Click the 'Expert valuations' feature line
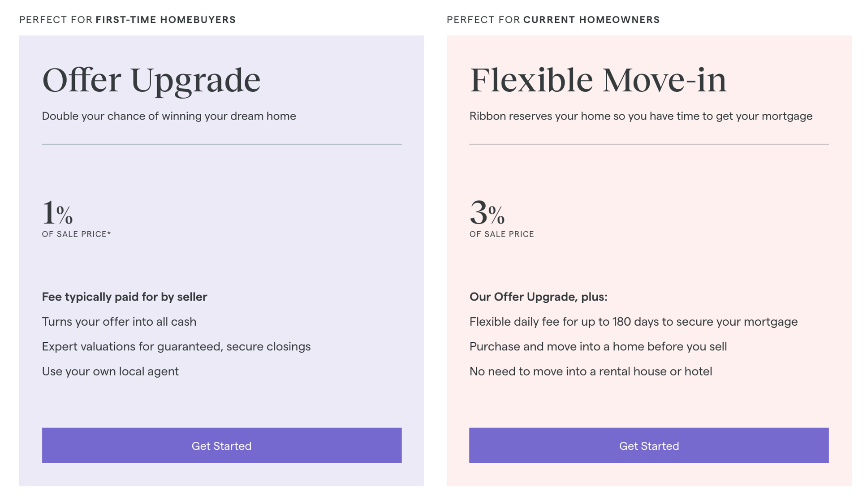This screenshot has height=504, width=867. click(176, 347)
